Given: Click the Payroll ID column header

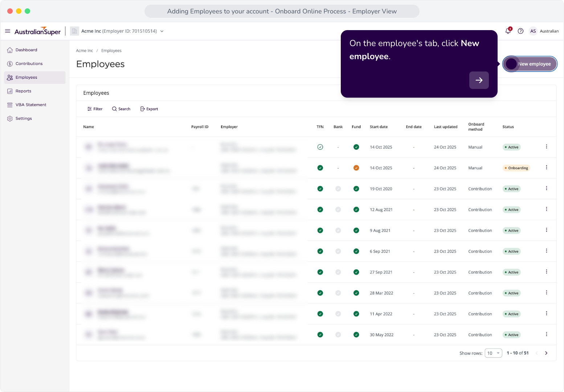Looking at the screenshot, I should click(200, 127).
